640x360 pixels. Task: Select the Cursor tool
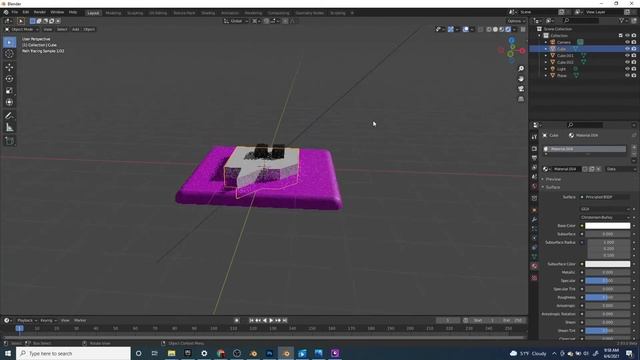[9, 53]
